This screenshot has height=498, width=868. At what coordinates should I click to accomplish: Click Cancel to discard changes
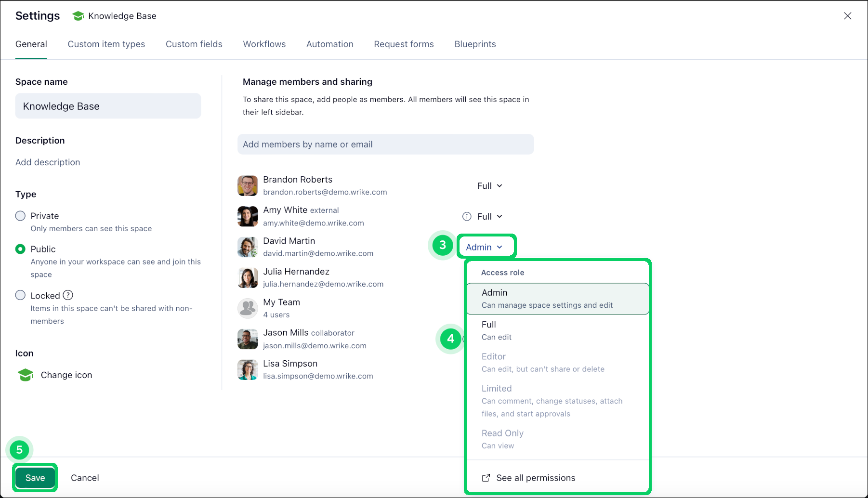pyautogui.click(x=85, y=478)
